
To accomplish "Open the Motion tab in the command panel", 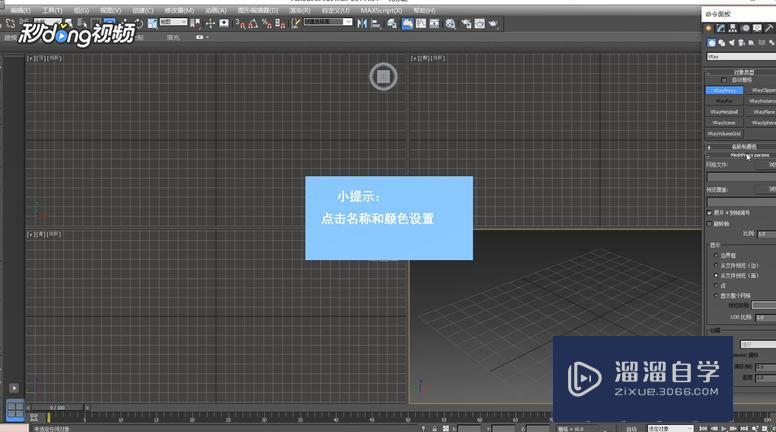I will pyautogui.click(x=745, y=29).
